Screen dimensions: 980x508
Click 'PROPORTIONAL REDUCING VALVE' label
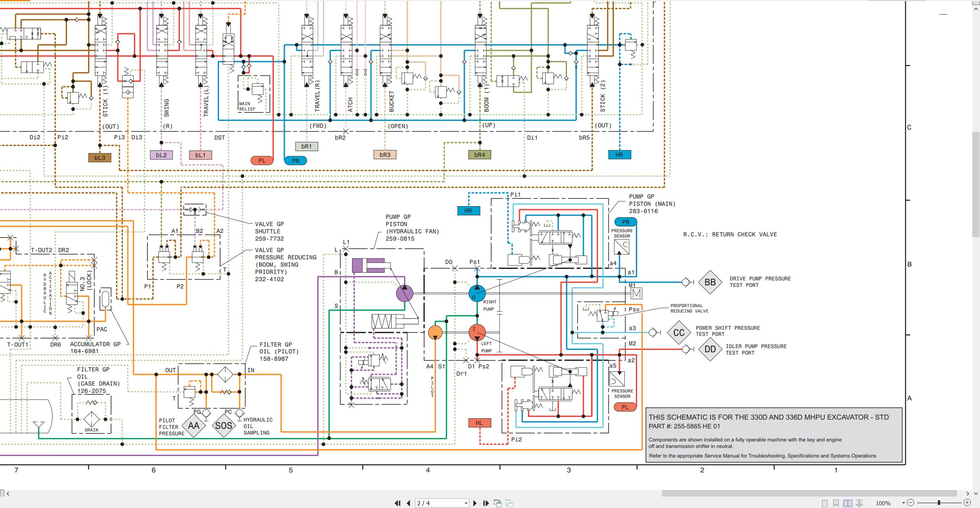[689, 308]
